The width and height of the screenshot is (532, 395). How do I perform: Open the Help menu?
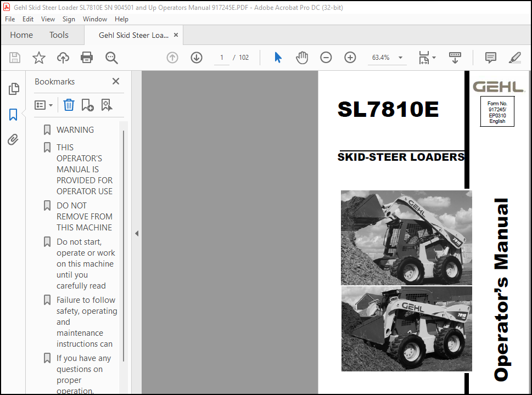tap(121, 19)
